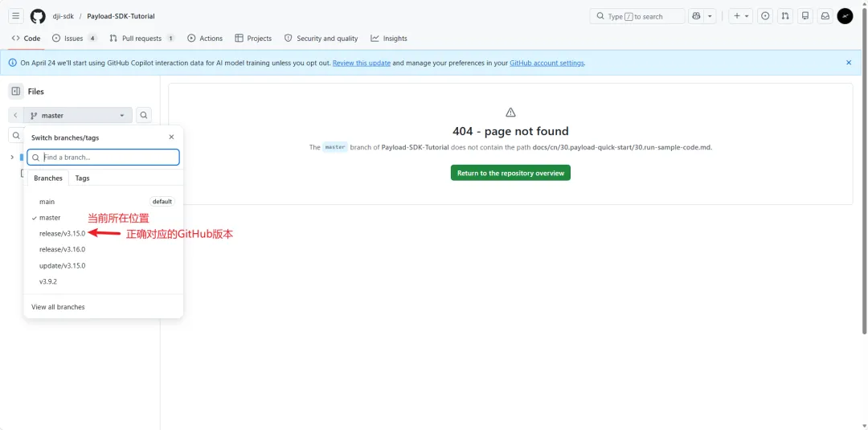Open Payload-SDK-Tutorial repository link

click(x=121, y=16)
